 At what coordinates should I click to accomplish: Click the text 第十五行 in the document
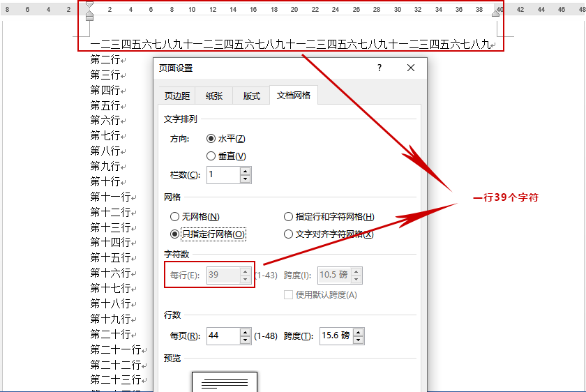tap(110, 258)
